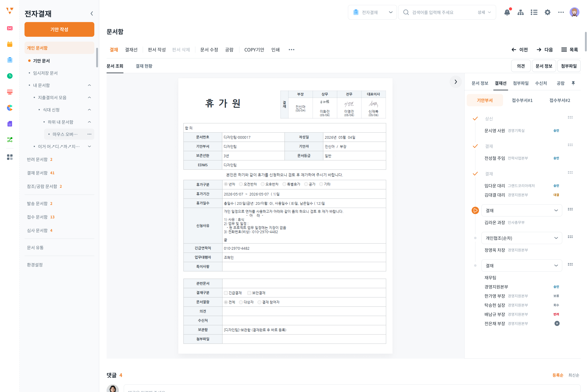The width and height of the screenshot is (588, 392).
Task: Go to 다음 document
Action: click(545, 50)
